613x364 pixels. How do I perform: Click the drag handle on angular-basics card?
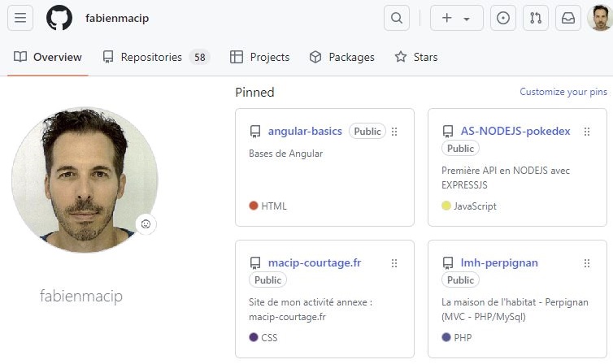394,132
